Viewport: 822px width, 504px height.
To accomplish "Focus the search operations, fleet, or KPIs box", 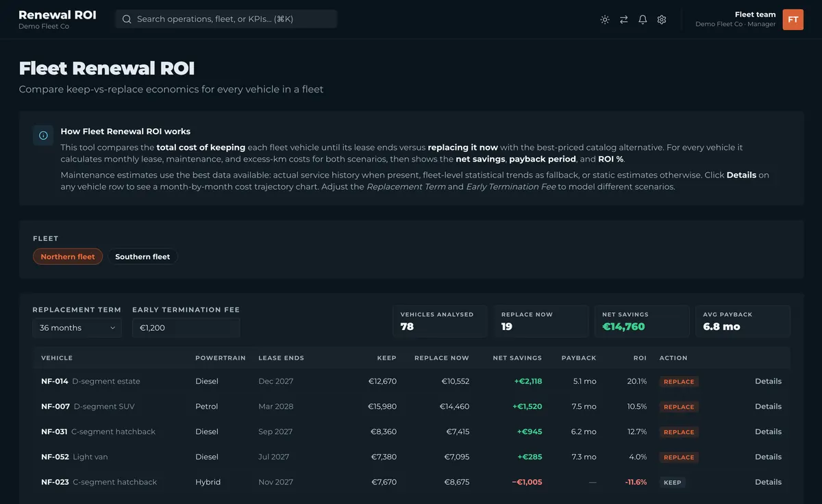I will click(226, 19).
